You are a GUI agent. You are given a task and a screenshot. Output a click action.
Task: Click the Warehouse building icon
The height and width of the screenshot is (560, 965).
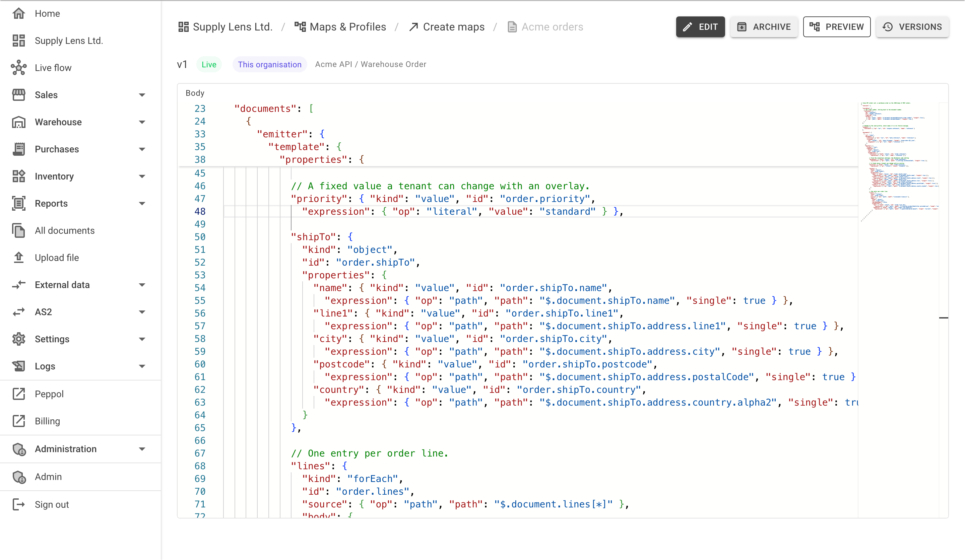click(18, 122)
